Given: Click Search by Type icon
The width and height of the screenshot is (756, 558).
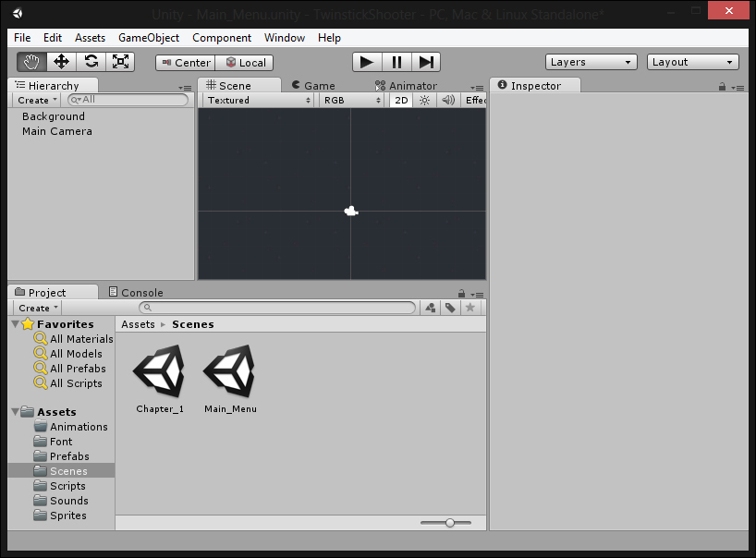Looking at the screenshot, I should click(431, 308).
